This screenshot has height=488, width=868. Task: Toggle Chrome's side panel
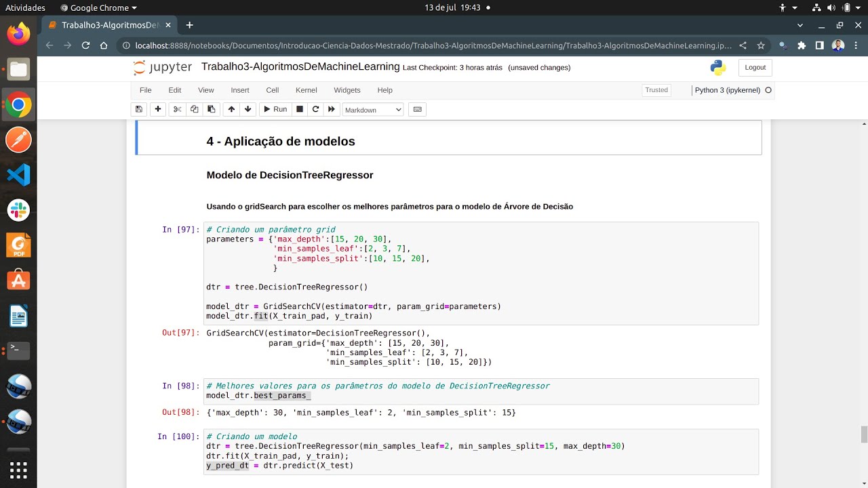[x=820, y=45]
